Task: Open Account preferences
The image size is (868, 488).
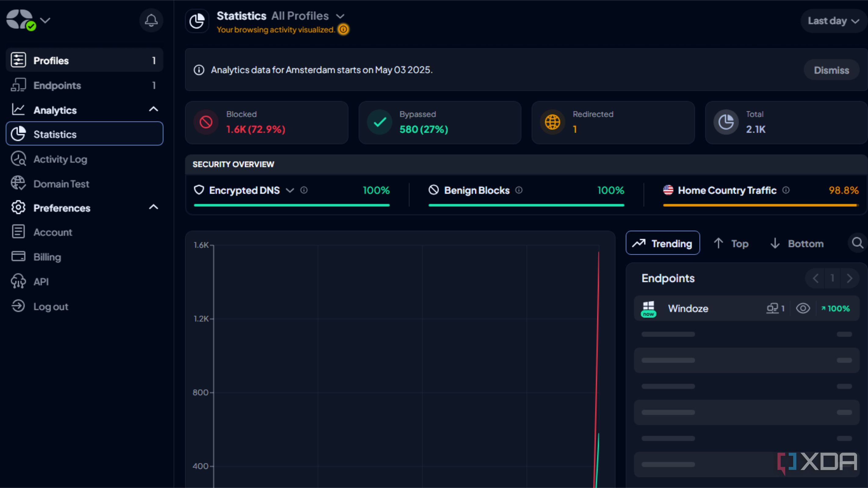Action: coord(84,232)
